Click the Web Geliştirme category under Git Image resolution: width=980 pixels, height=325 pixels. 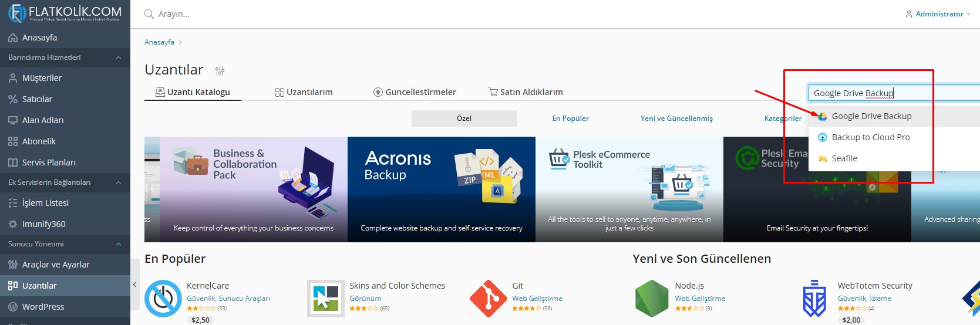pyautogui.click(x=537, y=299)
